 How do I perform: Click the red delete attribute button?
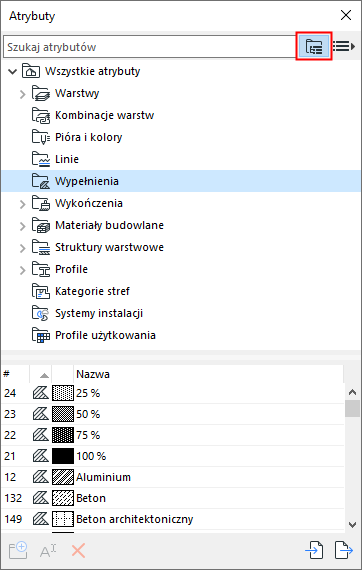click(78, 551)
